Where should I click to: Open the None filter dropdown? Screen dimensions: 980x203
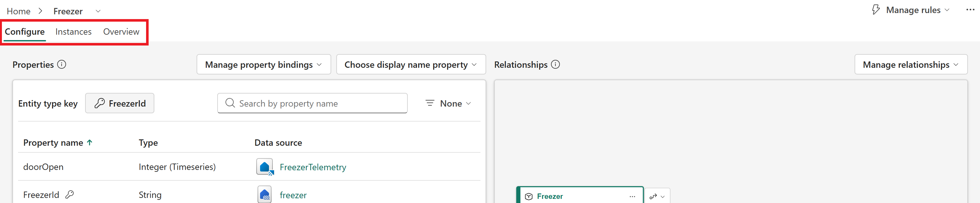click(448, 103)
